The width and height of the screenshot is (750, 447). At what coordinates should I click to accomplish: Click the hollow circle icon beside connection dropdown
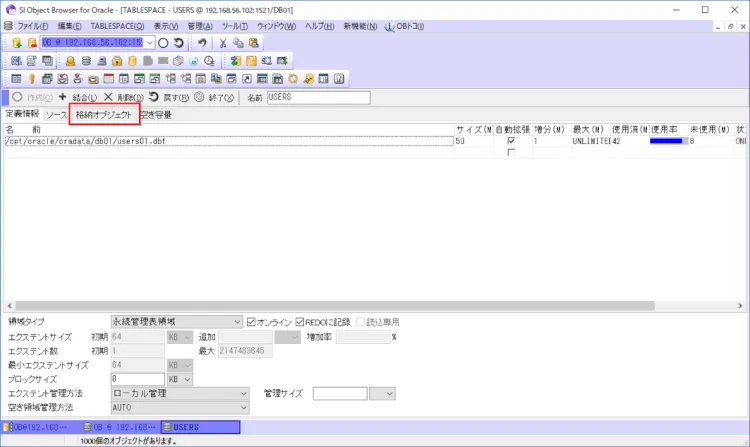(x=163, y=43)
